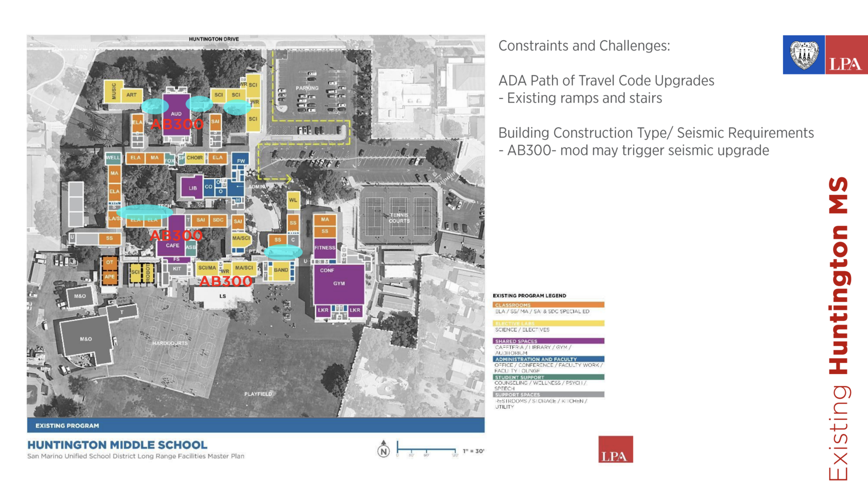Click the LIB library building
868x488 pixels.
click(x=193, y=187)
